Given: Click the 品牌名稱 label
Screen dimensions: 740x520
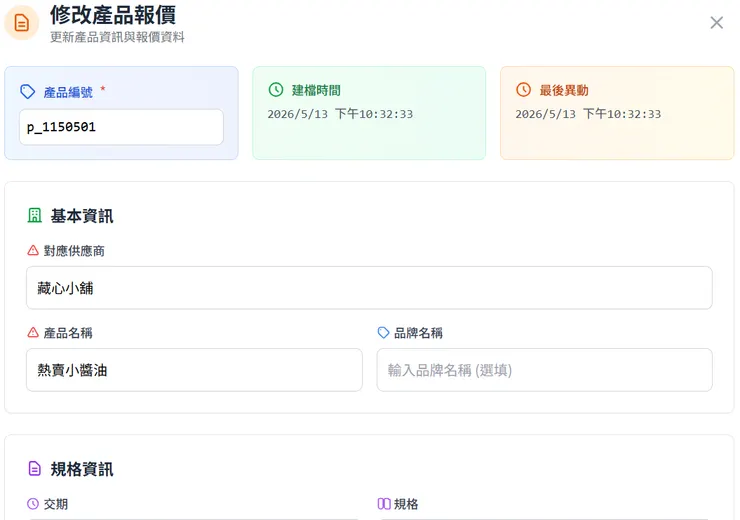Looking at the screenshot, I should click(x=418, y=333).
